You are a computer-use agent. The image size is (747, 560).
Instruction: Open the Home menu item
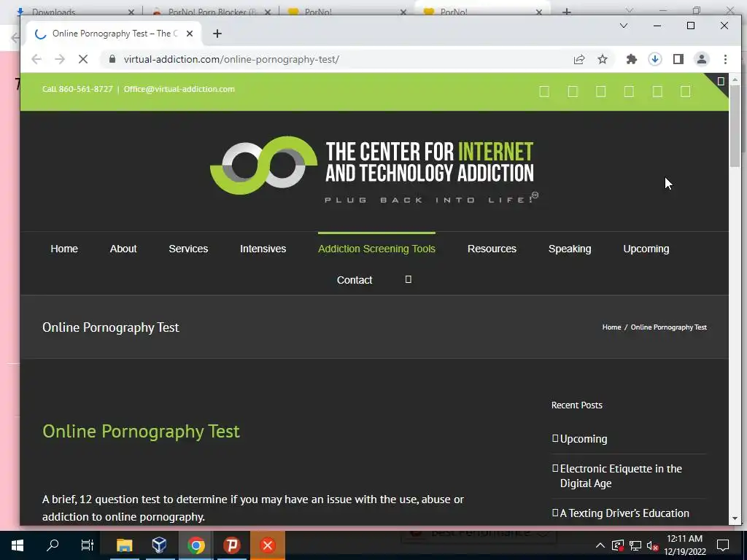point(64,249)
